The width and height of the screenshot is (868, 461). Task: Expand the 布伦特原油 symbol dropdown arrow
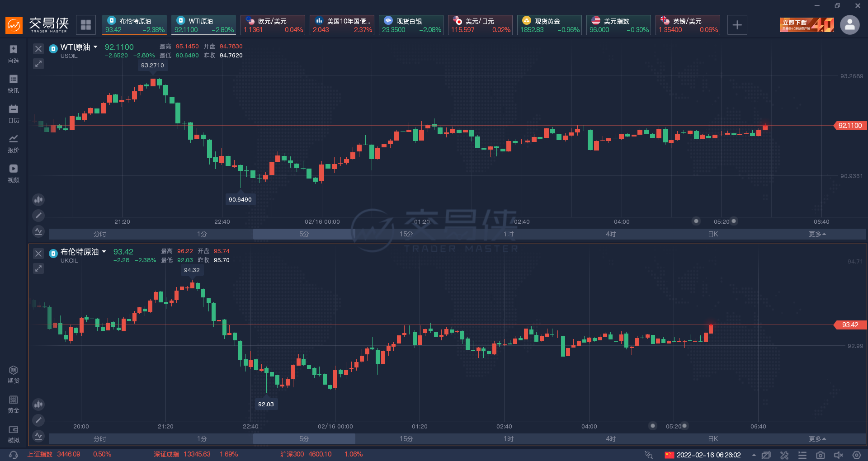point(104,252)
